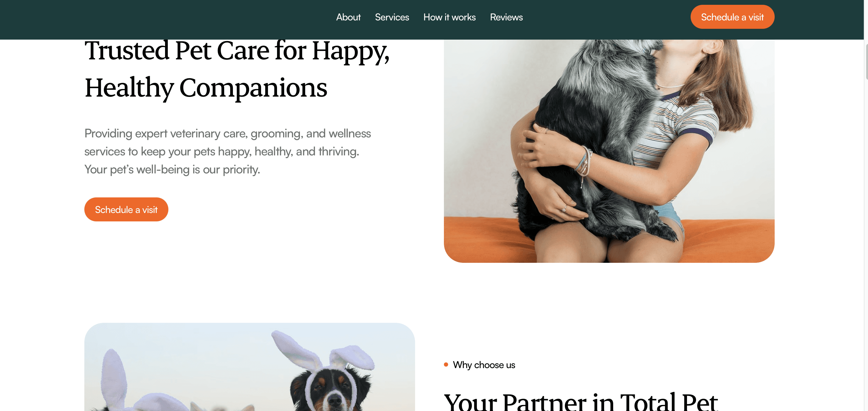Click the girl hugging the dog photo
This screenshot has height=411, width=868.
(609, 151)
